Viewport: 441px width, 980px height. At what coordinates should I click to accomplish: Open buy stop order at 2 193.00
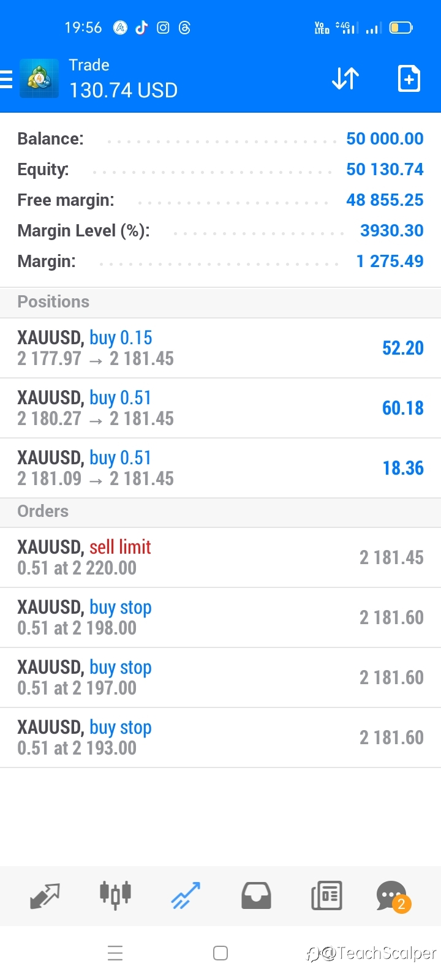[x=221, y=737]
